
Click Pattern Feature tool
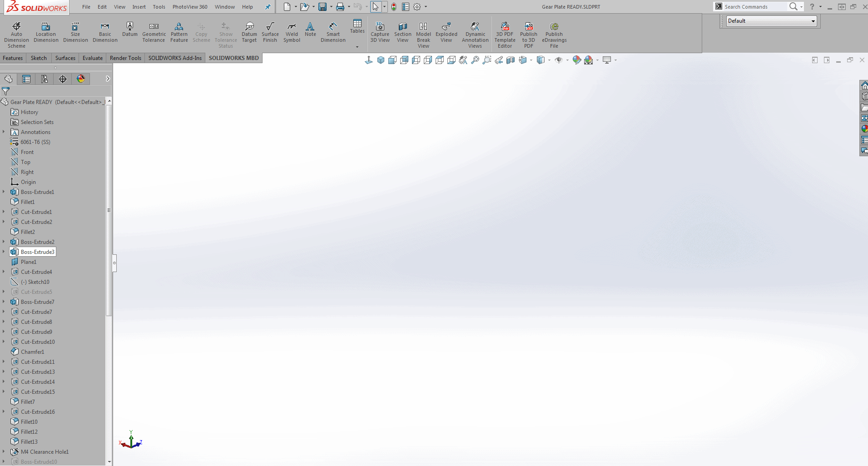pyautogui.click(x=179, y=32)
